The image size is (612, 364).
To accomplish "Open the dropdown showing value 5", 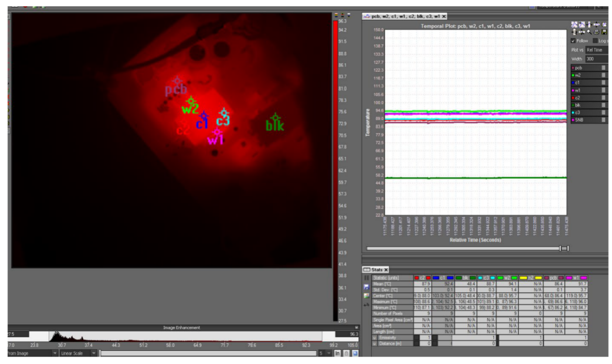I will coord(325,353).
